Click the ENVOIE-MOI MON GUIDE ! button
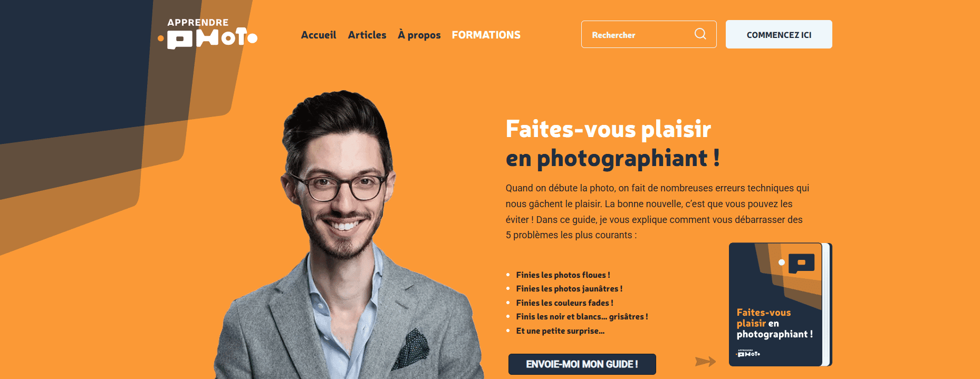Screen dimensions: 980x379 coord(582,364)
